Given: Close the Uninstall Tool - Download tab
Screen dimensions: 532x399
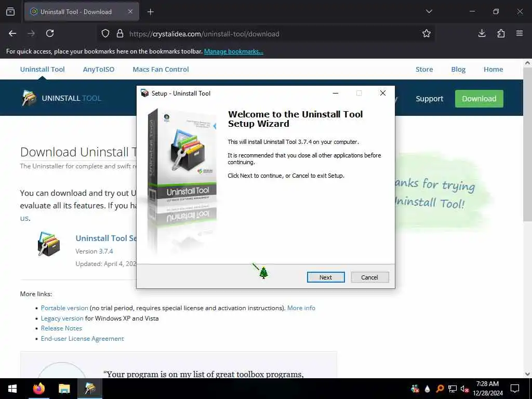Looking at the screenshot, I should (130, 11).
